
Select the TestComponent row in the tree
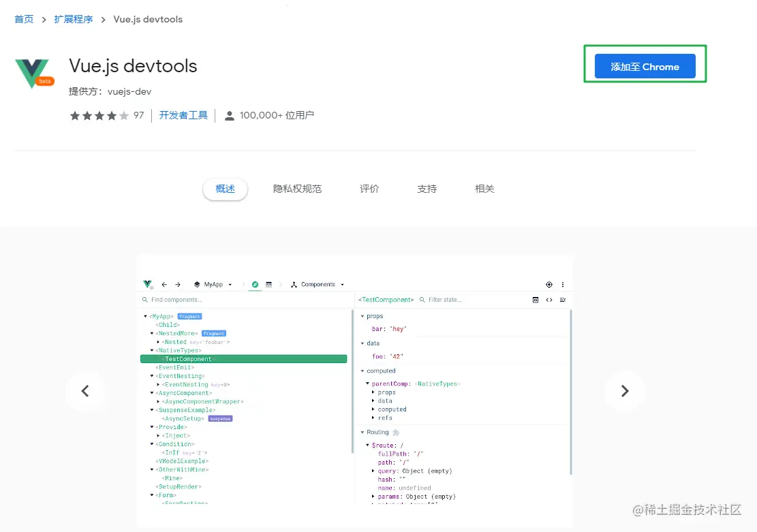pyautogui.click(x=243, y=359)
